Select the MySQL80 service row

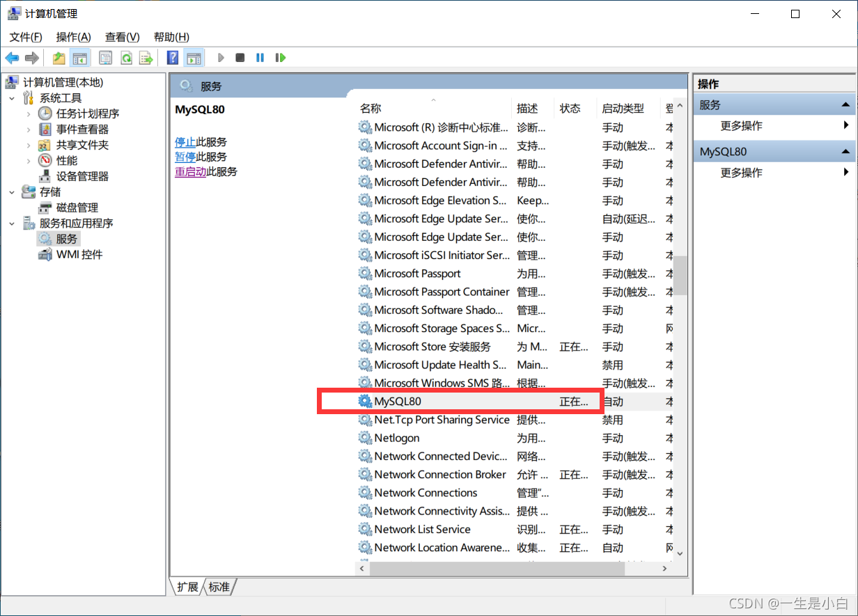tap(514, 402)
